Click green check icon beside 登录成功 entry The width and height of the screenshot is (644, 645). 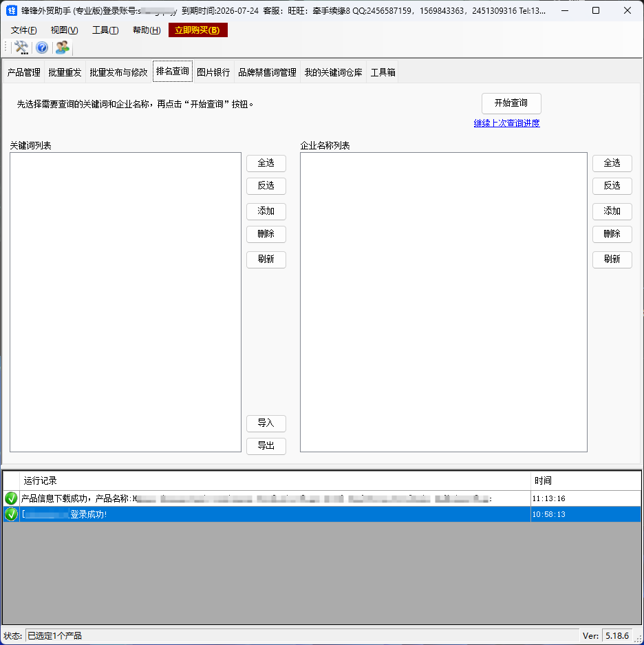coord(11,514)
